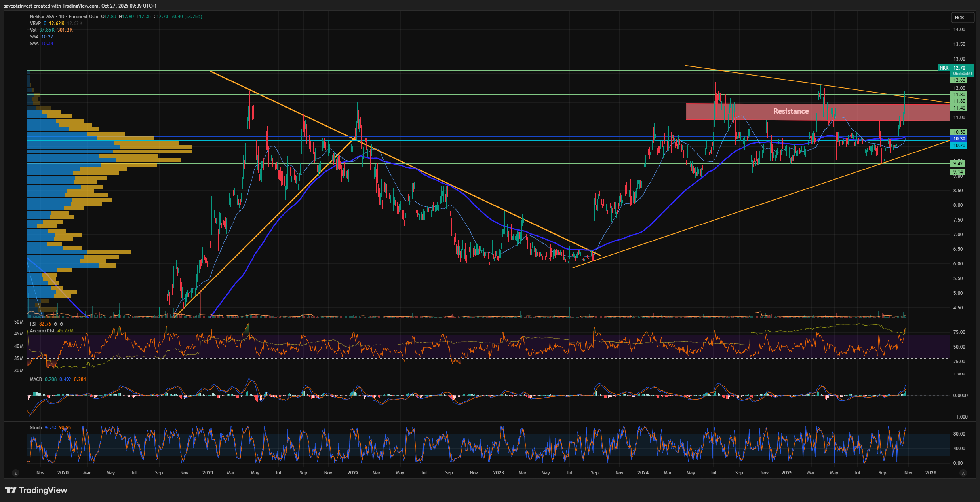Click the TradingView logo
Screen dimensions: 980x502
(36, 490)
